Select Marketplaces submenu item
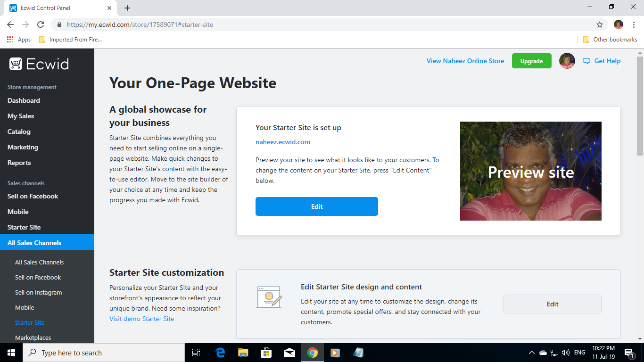Screen dimensions: 644x362 point(33,337)
